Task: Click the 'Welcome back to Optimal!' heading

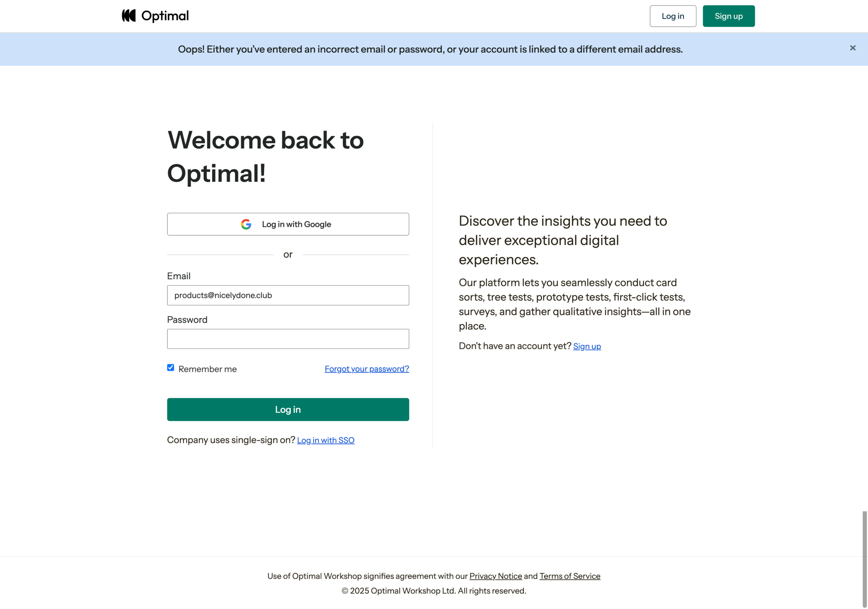Action: coord(265,157)
